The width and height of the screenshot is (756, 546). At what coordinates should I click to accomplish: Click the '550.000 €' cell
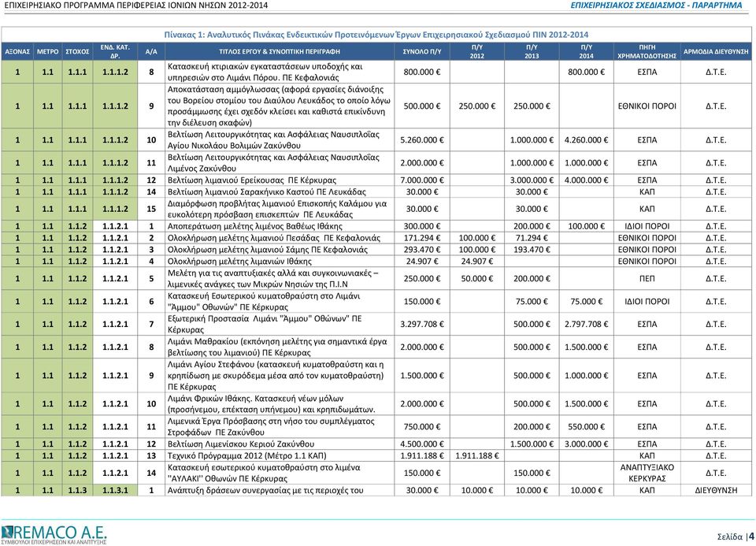[x=586, y=427]
